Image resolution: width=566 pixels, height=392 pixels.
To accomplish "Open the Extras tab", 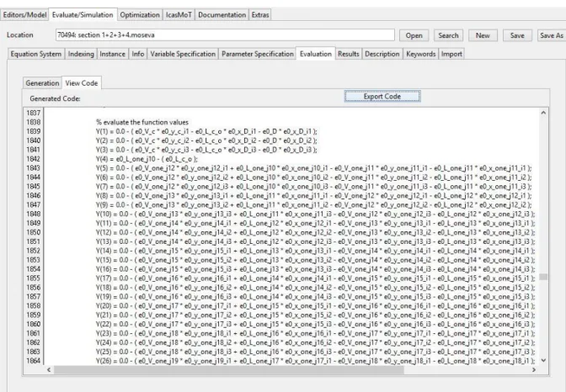I will pos(260,15).
